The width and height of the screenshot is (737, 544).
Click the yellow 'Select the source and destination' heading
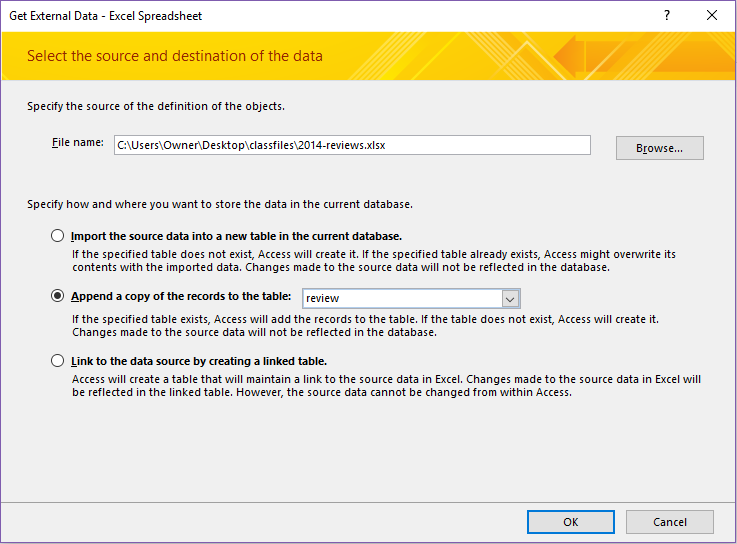pyautogui.click(x=175, y=56)
